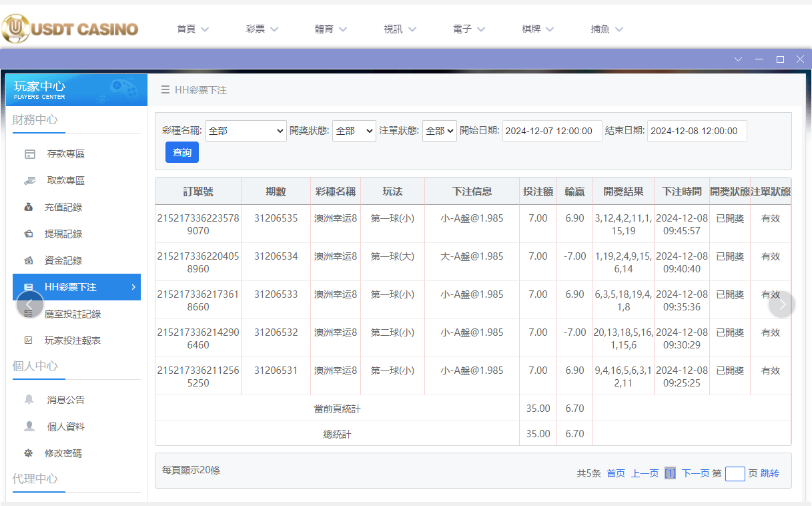The height and width of the screenshot is (506, 812).
Task: Click the 查詢 query button
Action: click(181, 152)
